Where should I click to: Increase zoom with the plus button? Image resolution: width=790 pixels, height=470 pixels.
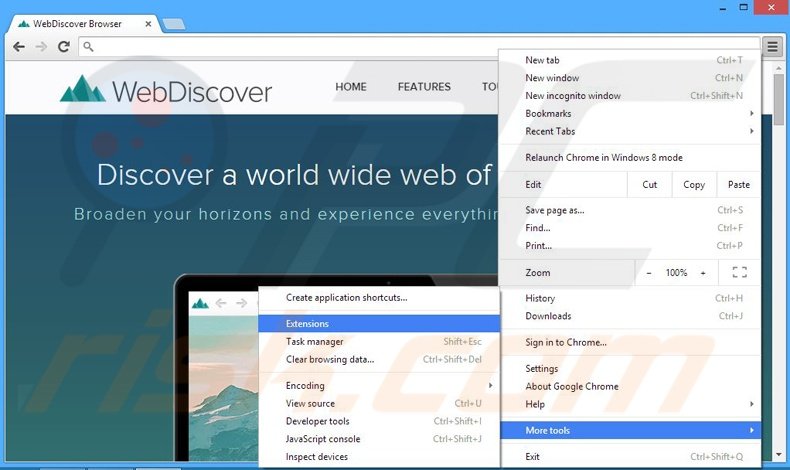703,273
